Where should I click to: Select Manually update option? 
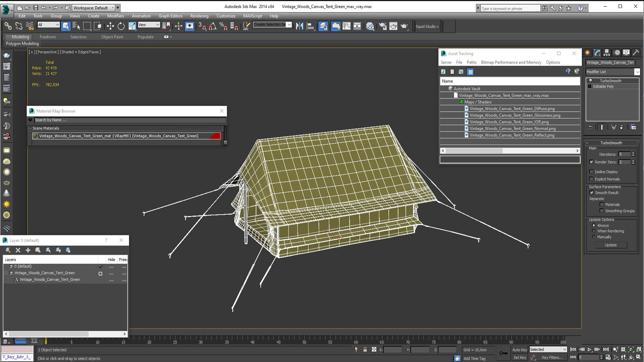(x=594, y=237)
